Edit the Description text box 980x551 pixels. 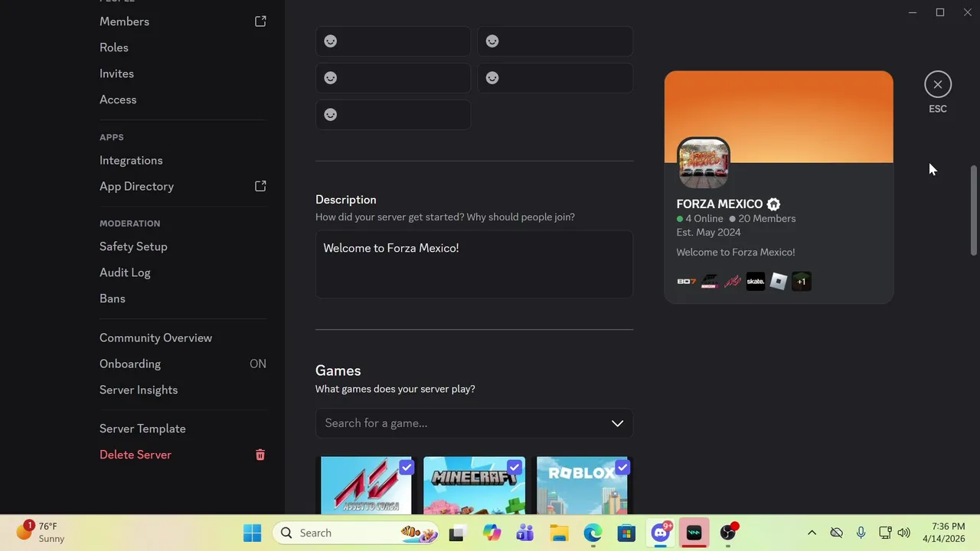pos(474,264)
